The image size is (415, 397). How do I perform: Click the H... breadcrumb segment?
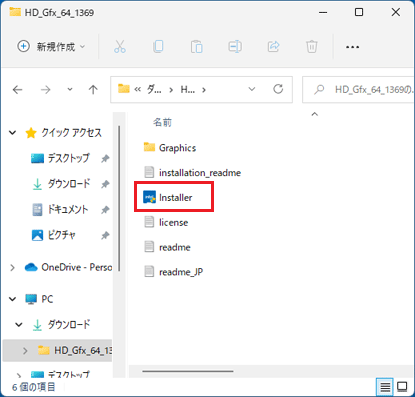pyautogui.click(x=188, y=89)
